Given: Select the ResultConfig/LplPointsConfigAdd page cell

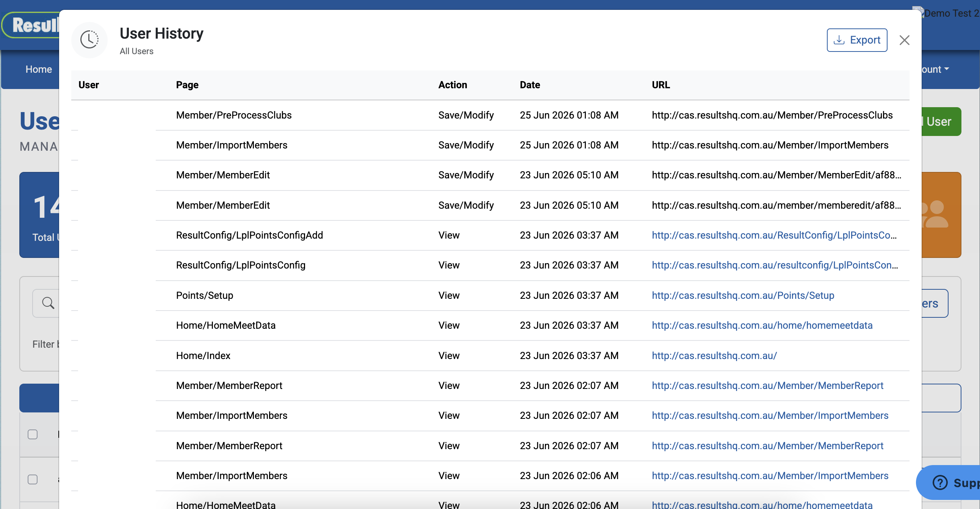Looking at the screenshot, I should point(249,235).
